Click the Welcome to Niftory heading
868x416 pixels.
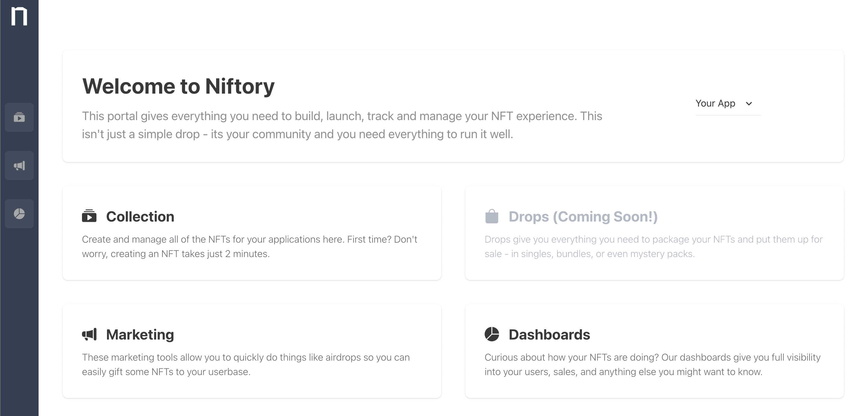point(178,86)
